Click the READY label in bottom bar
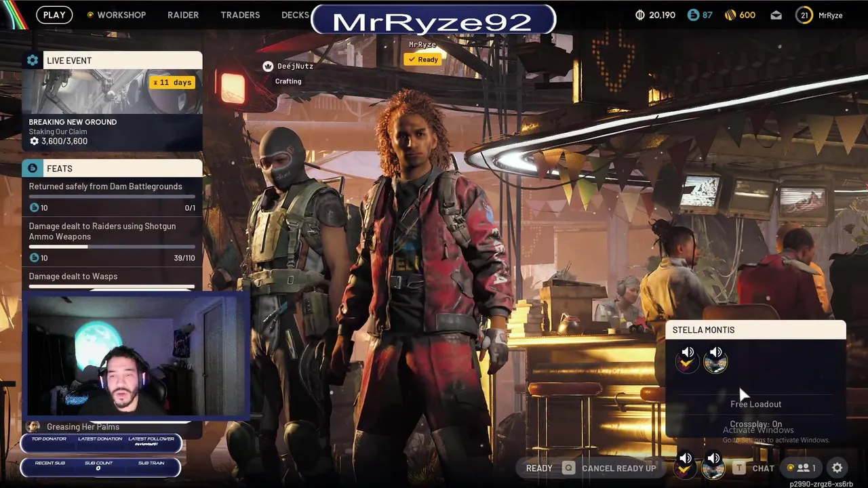868x488 pixels. point(539,468)
